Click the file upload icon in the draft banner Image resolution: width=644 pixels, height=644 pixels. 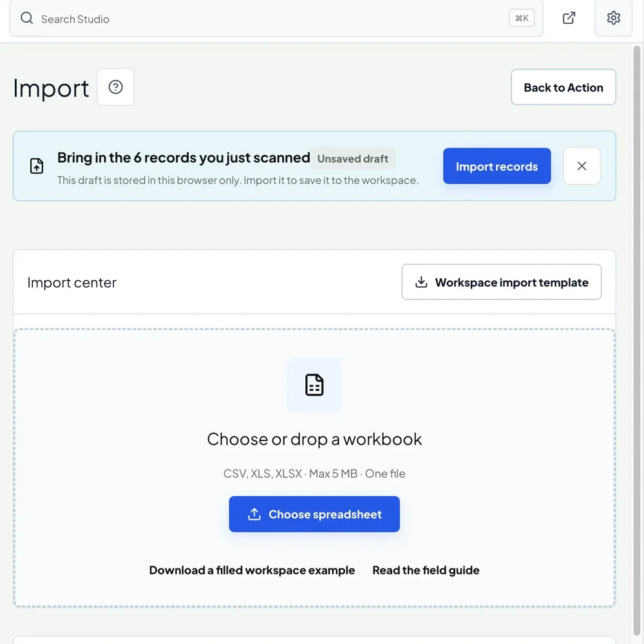click(x=37, y=166)
